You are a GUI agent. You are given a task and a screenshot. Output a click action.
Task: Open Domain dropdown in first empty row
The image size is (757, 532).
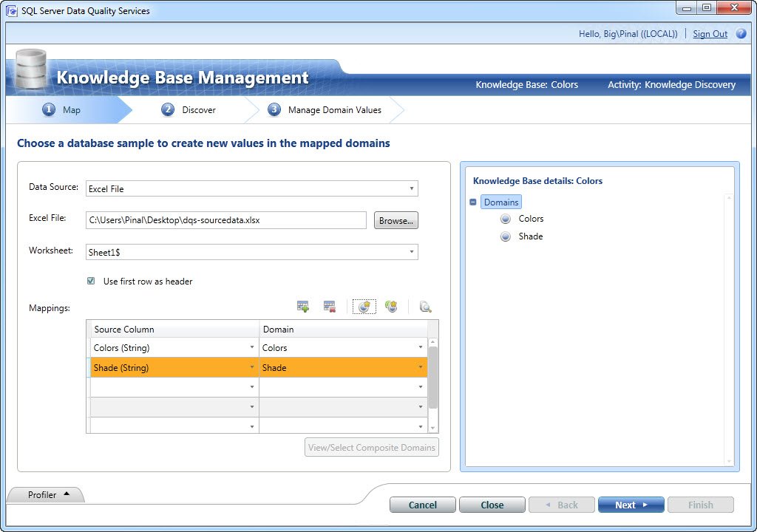(x=421, y=387)
